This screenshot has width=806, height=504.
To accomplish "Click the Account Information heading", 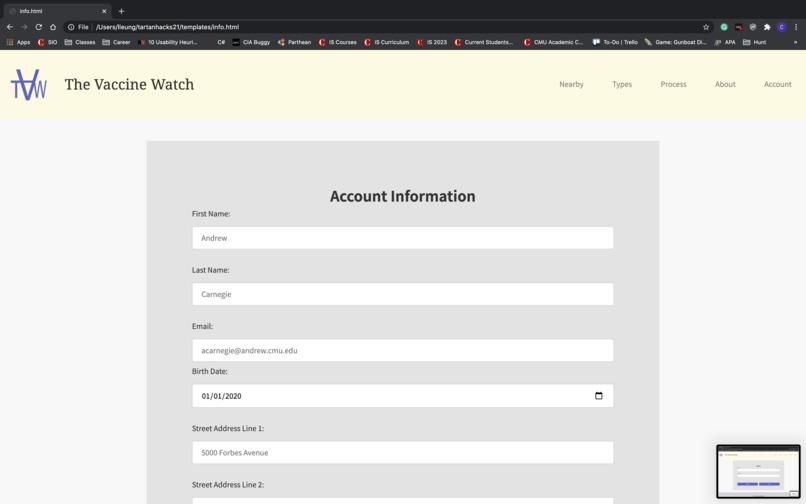I will pyautogui.click(x=402, y=196).
